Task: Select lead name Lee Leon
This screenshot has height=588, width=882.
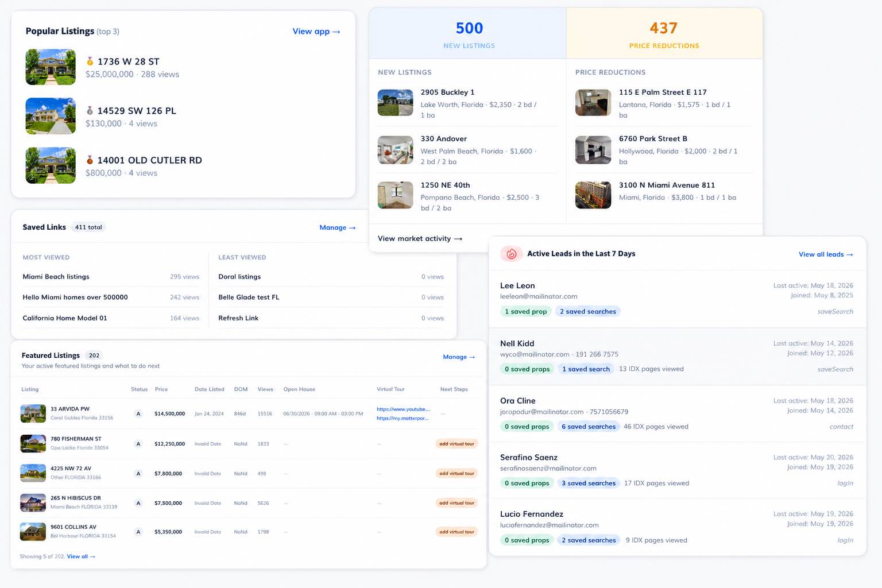Action: (517, 285)
